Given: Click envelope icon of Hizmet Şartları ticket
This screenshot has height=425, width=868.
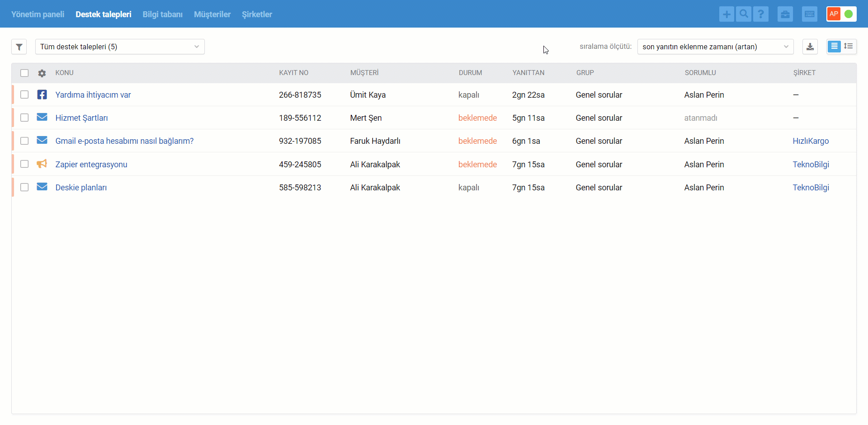Looking at the screenshot, I should click(x=42, y=118).
